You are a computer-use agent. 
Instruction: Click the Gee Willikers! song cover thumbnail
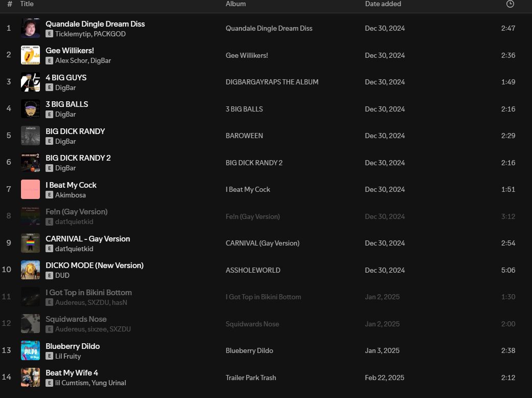point(30,55)
